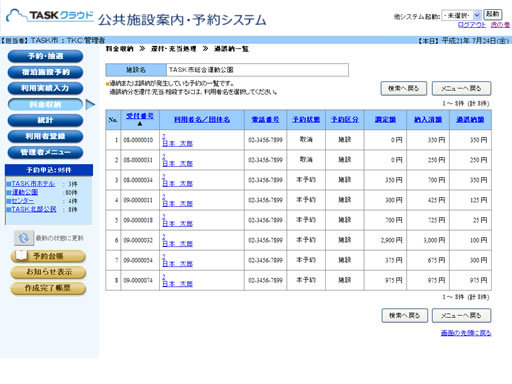Click the refresh icon next to 最新の状態に更新
Viewport: 512px width, 384px height.
coord(24,238)
